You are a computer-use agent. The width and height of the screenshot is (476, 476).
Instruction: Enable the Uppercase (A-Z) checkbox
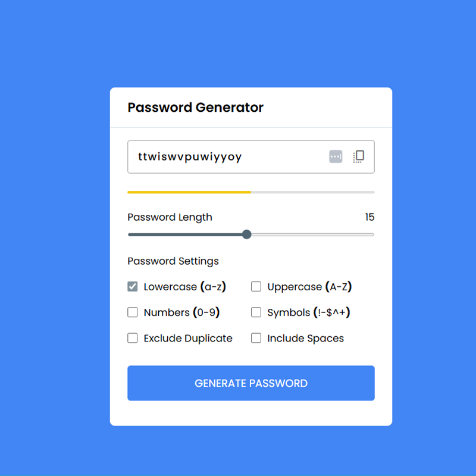coord(256,287)
